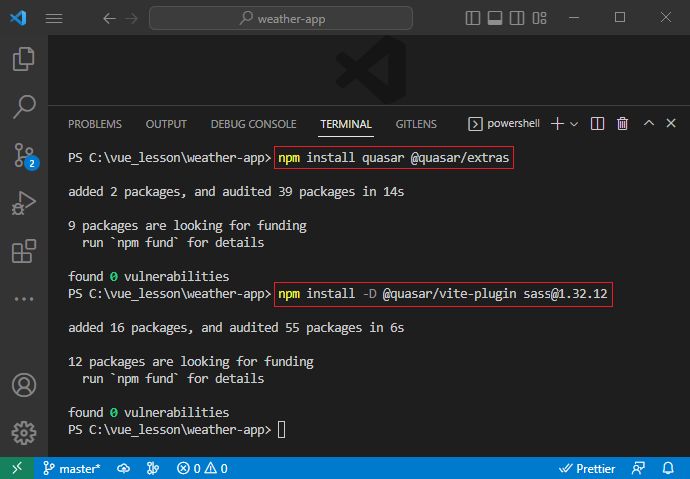Open Source Control view with badge 2
690x479 pixels.
click(25, 156)
